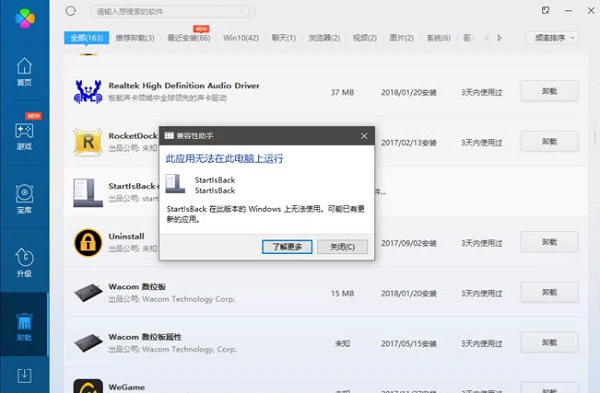Click the 2017/09/02安装 date text
This screenshot has width=600, height=393.
point(409,243)
